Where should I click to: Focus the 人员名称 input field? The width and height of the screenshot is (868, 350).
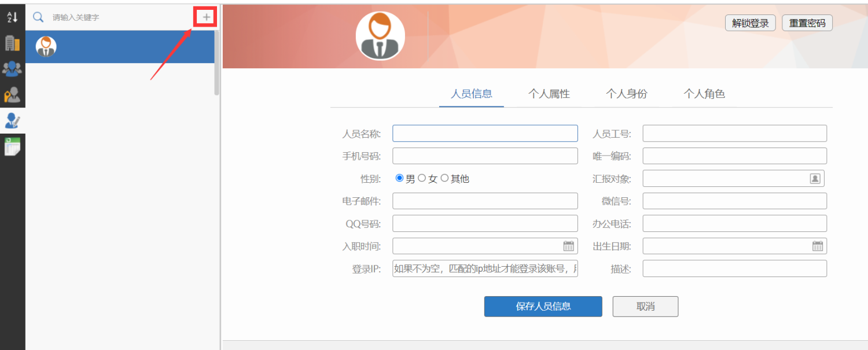point(486,134)
